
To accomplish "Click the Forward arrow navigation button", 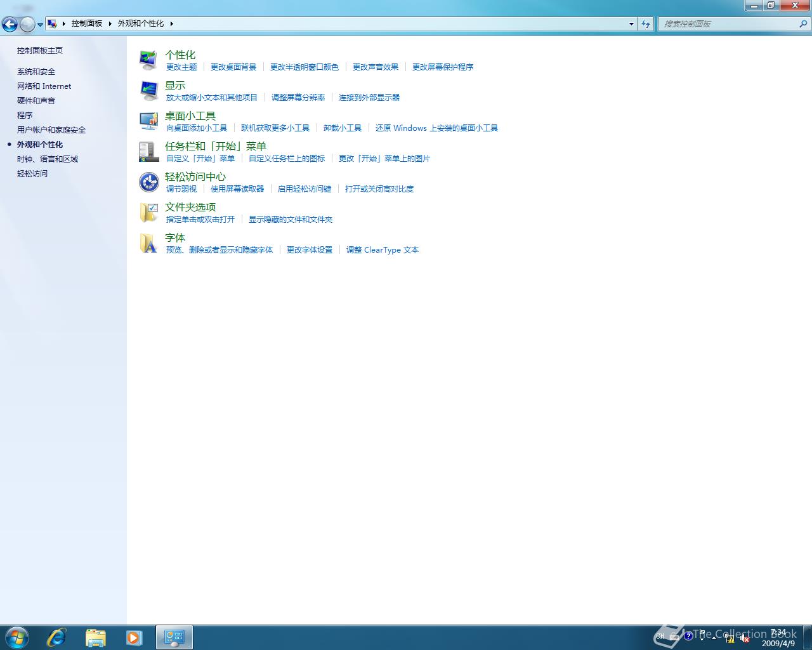I will (27, 24).
